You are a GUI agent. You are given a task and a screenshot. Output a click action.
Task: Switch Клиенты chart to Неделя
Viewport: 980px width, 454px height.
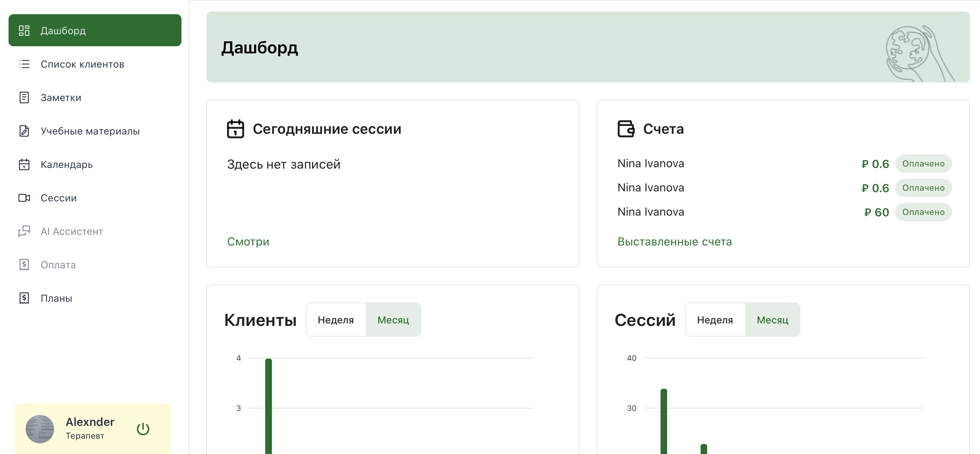[336, 320]
